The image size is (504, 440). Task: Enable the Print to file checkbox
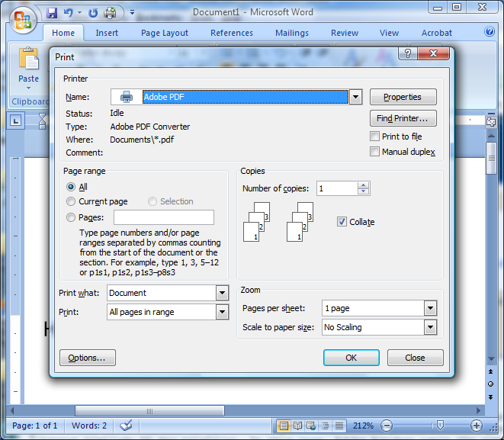[374, 136]
